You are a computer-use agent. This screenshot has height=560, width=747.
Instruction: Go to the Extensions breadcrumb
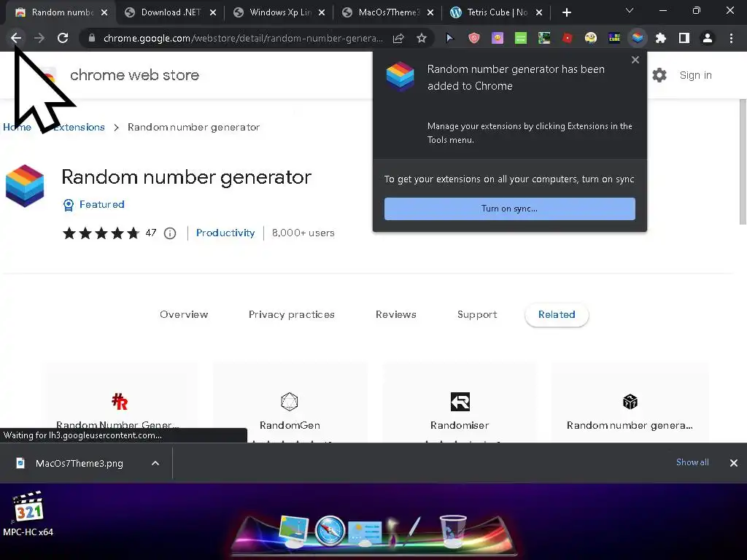[79, 127]
